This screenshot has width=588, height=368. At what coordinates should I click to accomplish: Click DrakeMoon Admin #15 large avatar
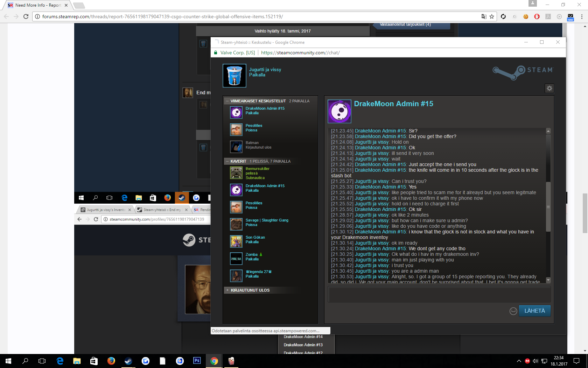(339, 111)
